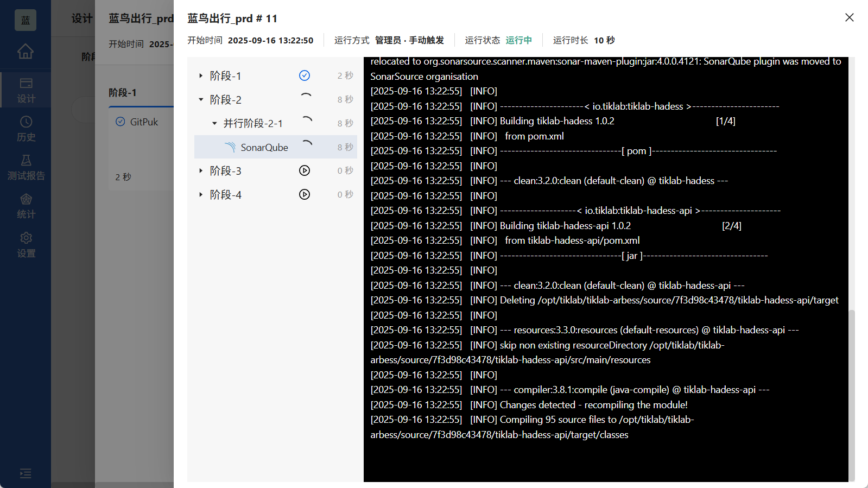Select the 阶段-4 label in tree

pyautogui.click(x=225, y=195)
